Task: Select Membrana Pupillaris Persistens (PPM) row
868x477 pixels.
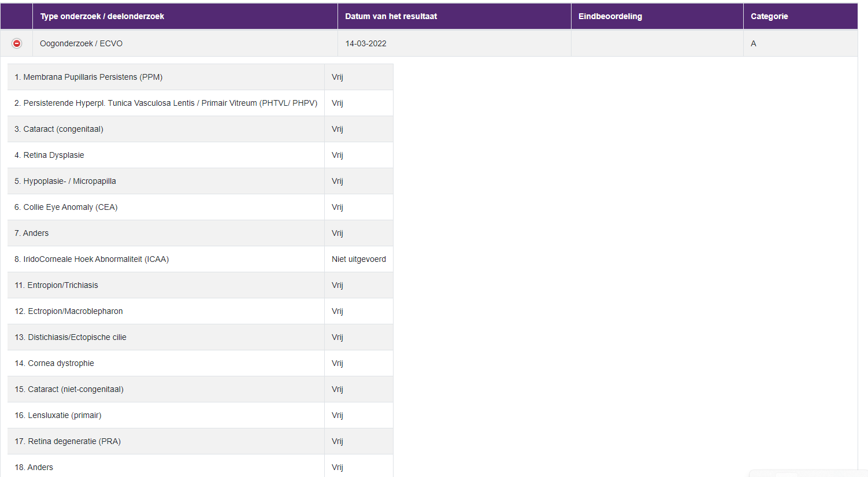Action: 88,77
